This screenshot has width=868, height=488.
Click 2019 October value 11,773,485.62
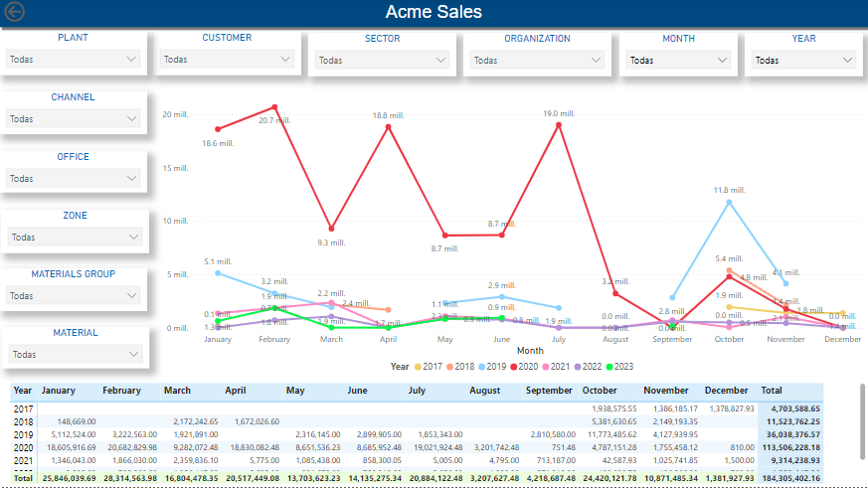click(x=611, y=435)
